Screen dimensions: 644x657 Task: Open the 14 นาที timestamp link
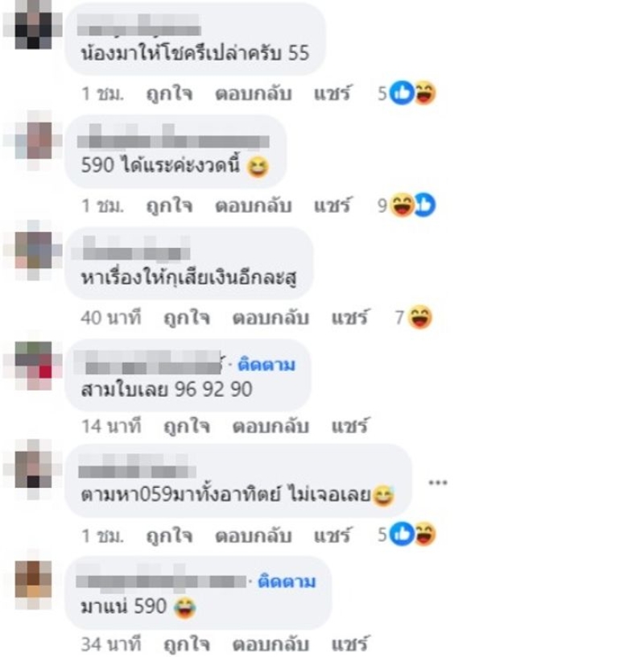coord(111,426)
